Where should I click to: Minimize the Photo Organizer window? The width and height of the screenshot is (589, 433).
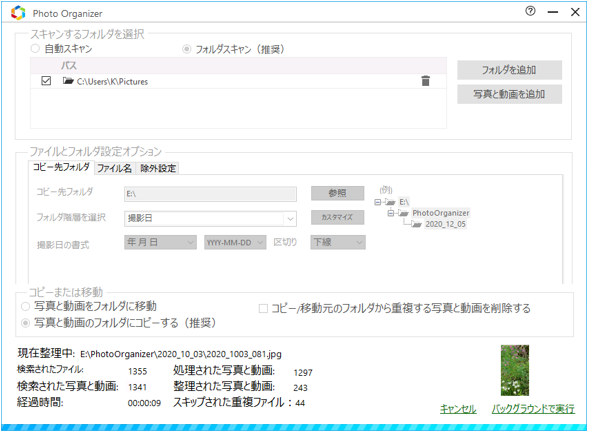click(553, 12)
